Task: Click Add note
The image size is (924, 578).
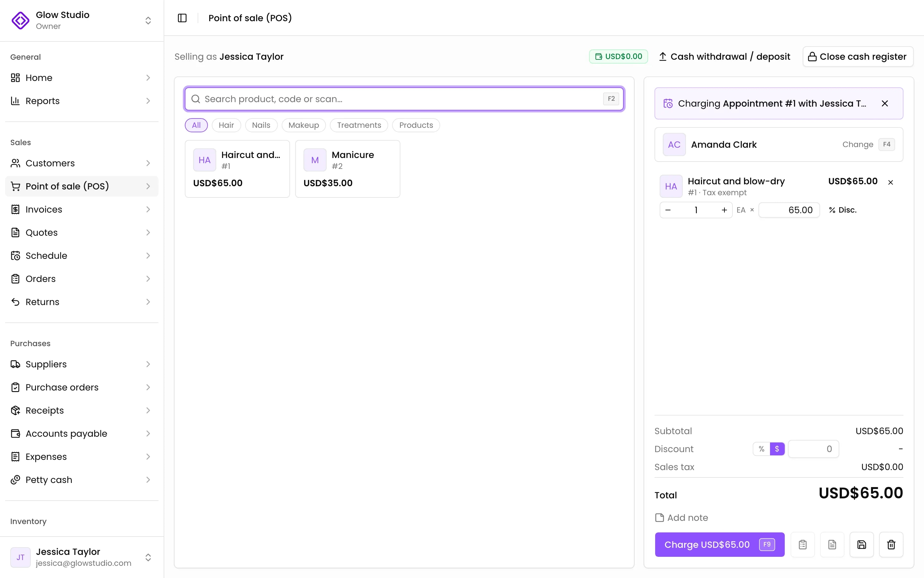Action: pyautogui.click(x=681, y=518)
